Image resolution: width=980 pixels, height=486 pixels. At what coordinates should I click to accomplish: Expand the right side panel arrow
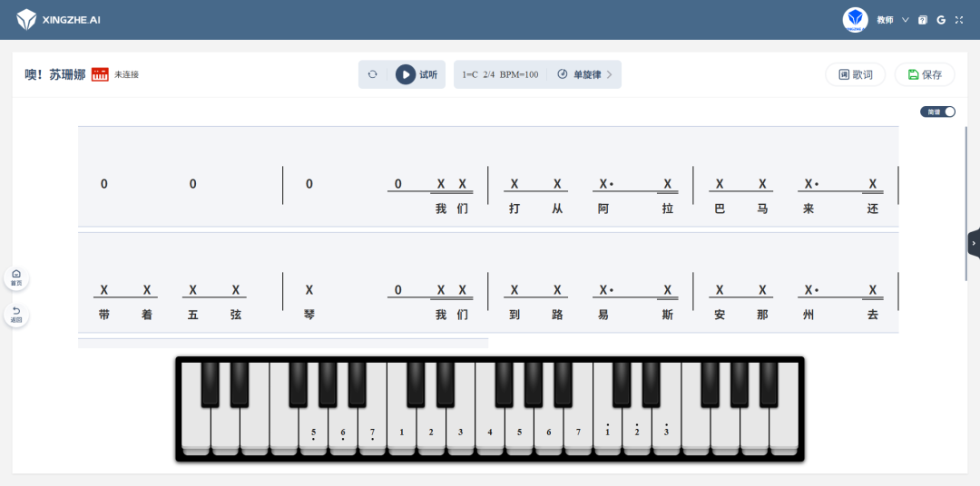(x=974, y=243)
